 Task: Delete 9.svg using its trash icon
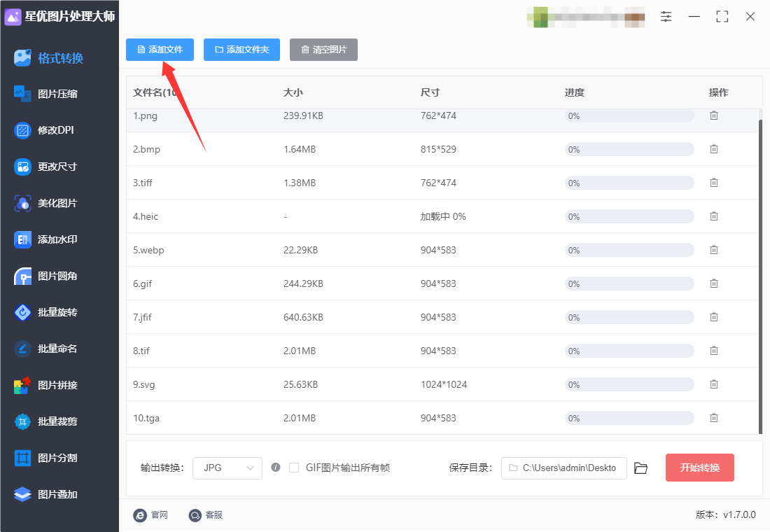714,384
